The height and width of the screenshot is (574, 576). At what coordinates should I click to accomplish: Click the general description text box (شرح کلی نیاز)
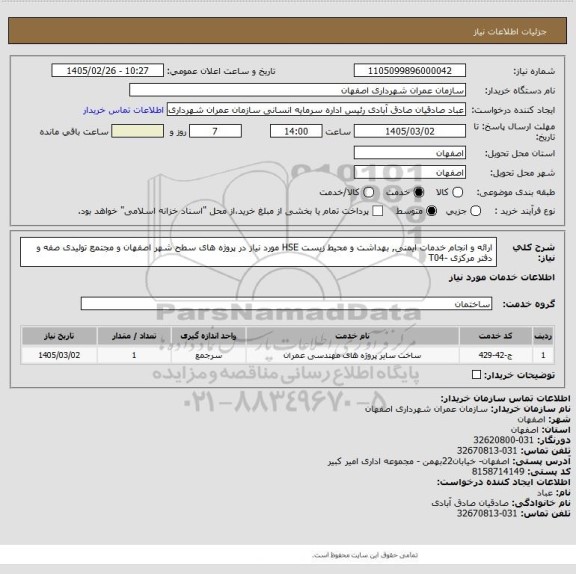click(x=259, y=252)
